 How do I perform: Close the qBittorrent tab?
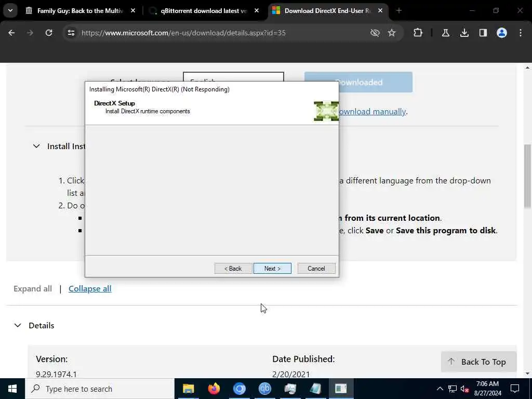tap(257, 11)
